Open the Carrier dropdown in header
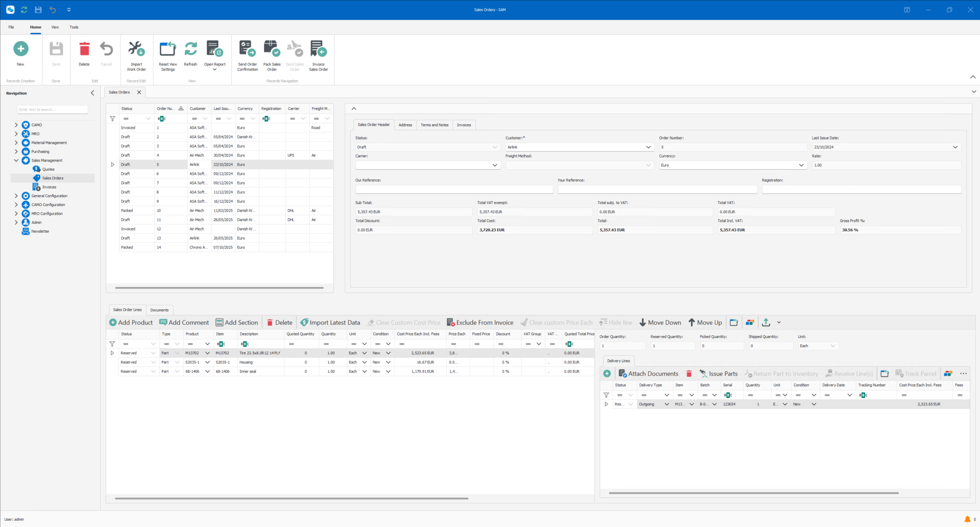Viewport: 980px width, 527px height. point(494,165)
